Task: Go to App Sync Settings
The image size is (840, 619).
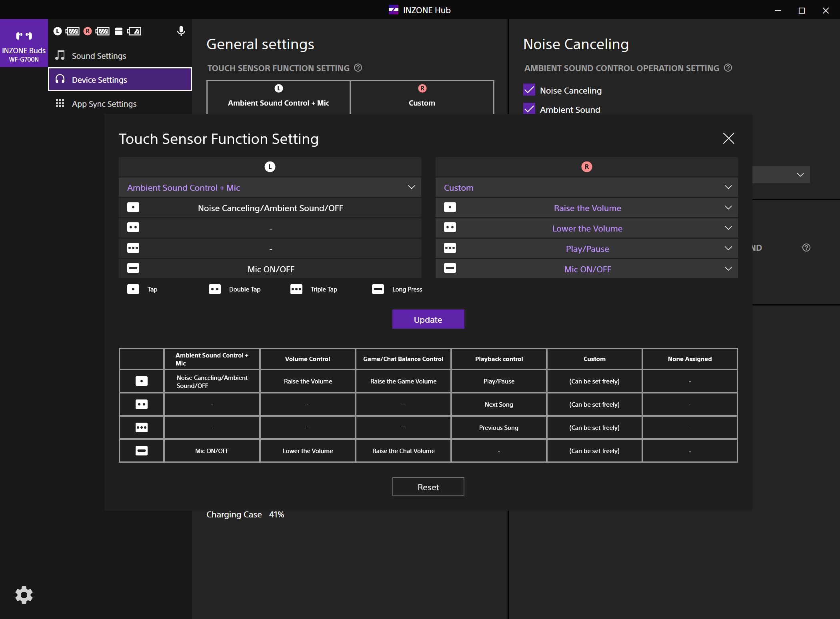Action: click(104, 104)
